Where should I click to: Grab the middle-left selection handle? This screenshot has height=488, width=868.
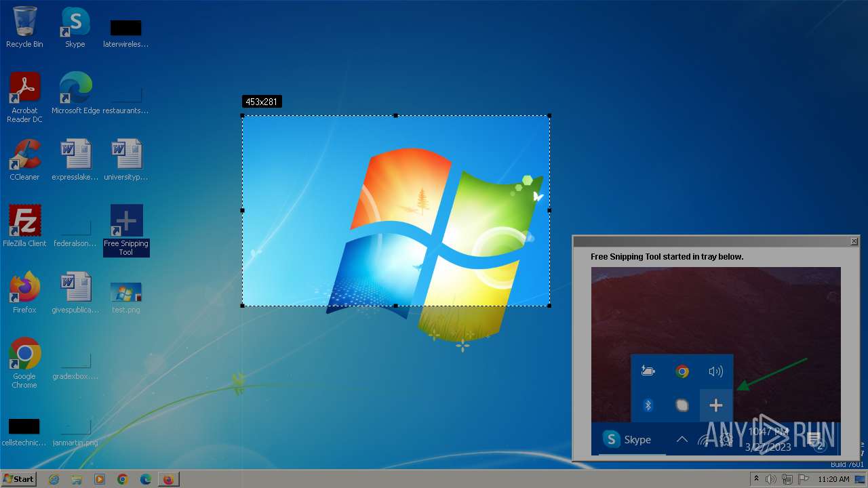(x=243, y=211)
